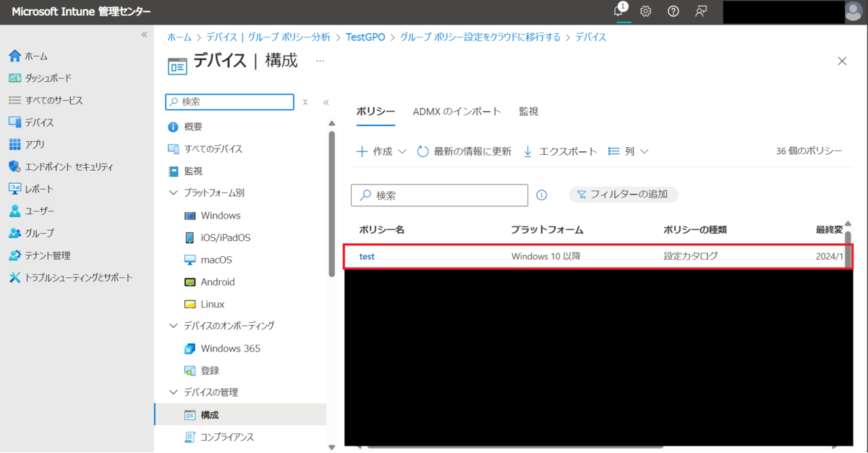Click フィルターの追加 button

click(624, 195)
